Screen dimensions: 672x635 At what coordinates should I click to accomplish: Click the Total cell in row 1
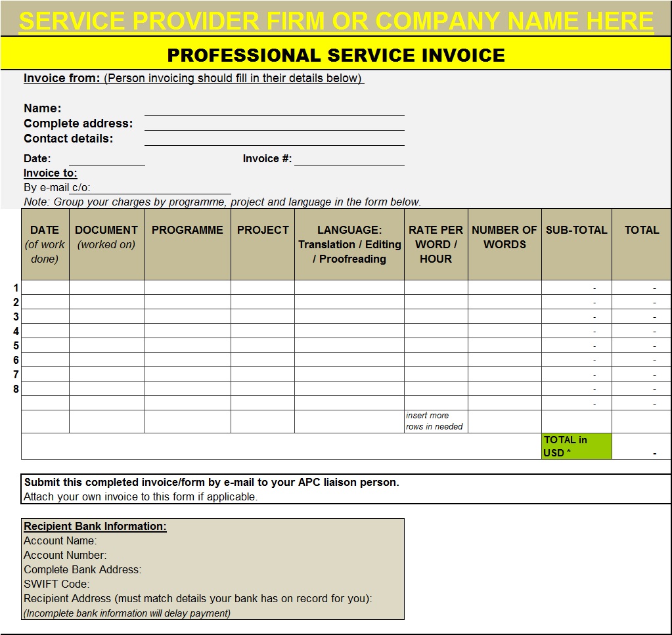tap(642, 288)
